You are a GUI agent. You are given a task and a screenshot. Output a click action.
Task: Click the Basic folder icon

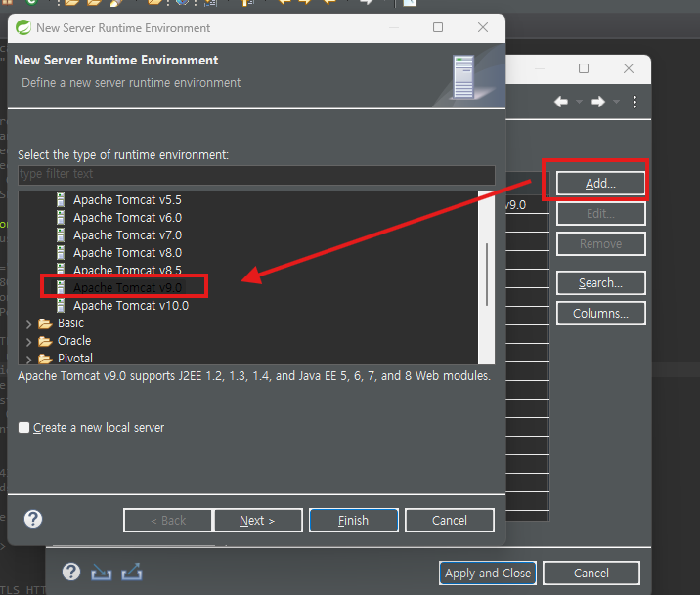[x=45, y=323]
